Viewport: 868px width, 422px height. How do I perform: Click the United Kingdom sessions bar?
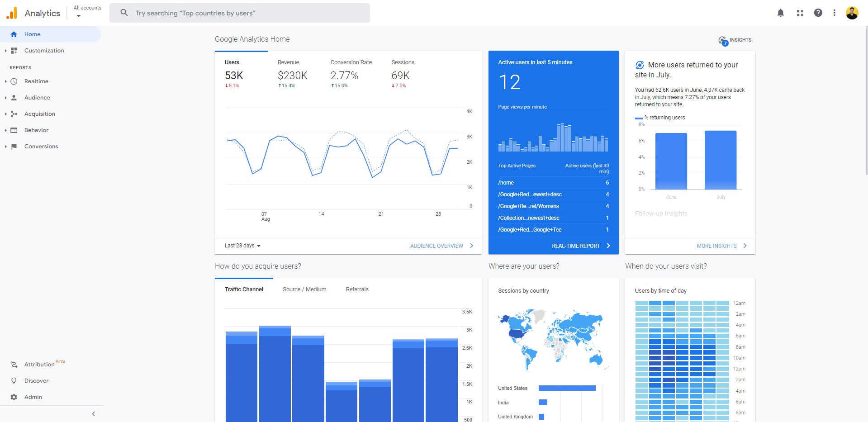pos(541,417)
